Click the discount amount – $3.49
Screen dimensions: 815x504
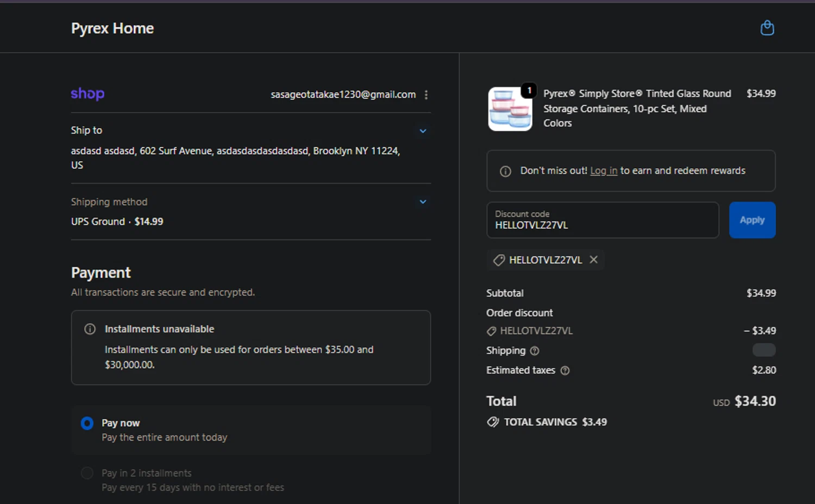tap(760, 331)
